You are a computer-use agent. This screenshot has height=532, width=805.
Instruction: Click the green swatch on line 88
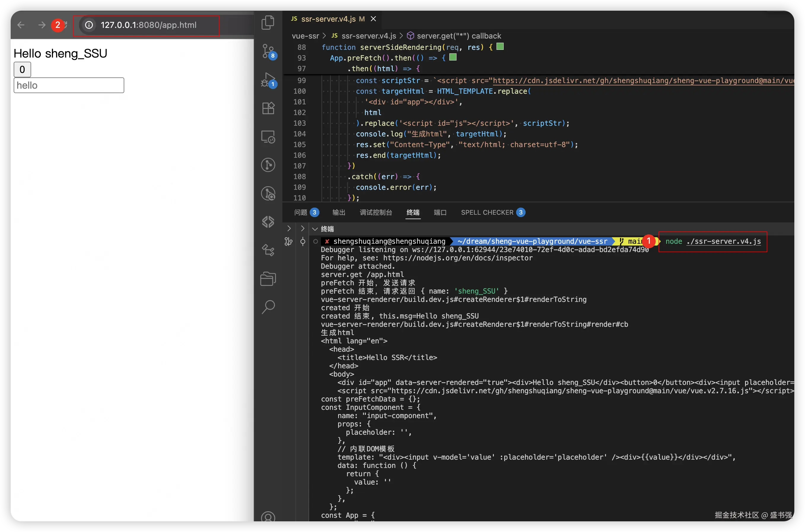[x=500, y=47]
